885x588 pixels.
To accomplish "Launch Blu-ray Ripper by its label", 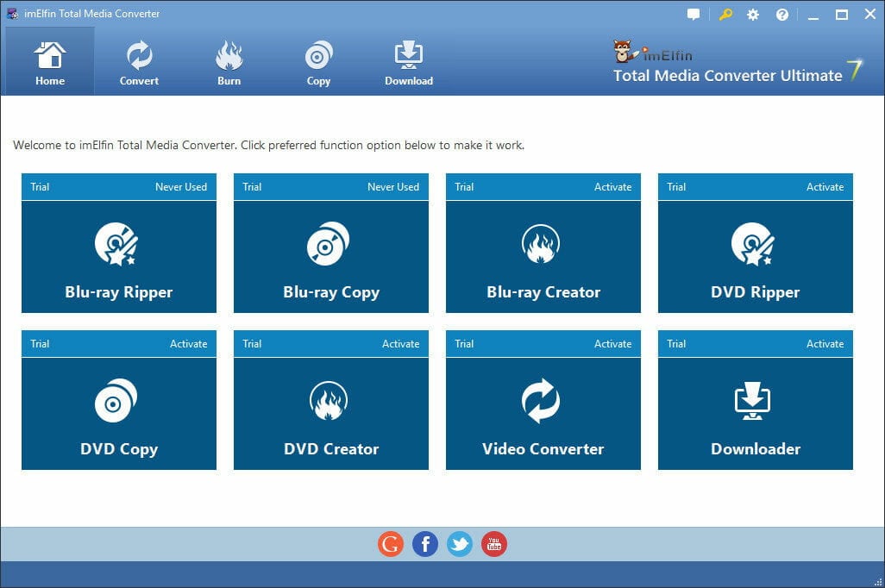I will click(118, 292).
